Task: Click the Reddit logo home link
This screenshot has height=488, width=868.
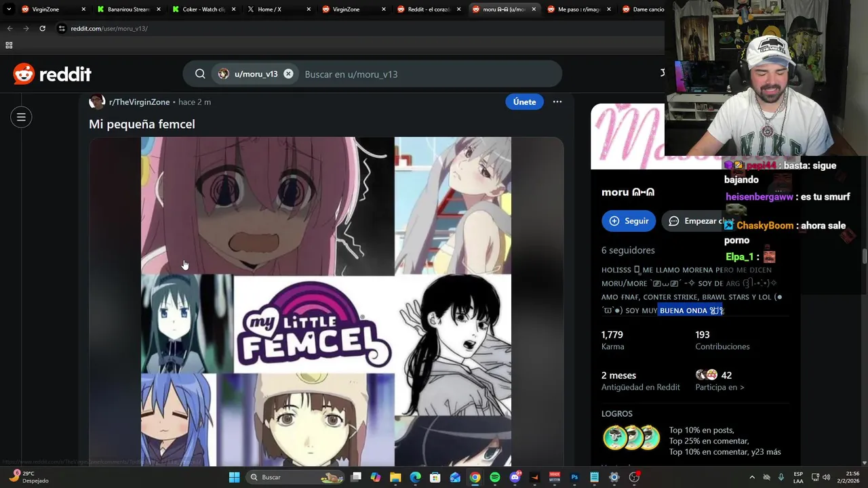Action: click(52, 74)
